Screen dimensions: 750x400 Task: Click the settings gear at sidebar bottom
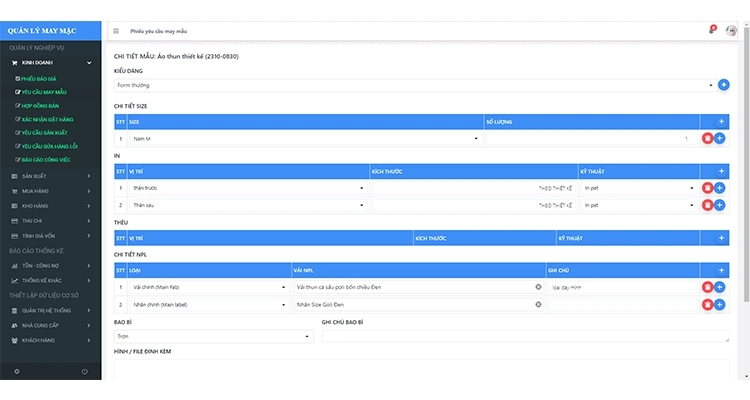[16, 372]
